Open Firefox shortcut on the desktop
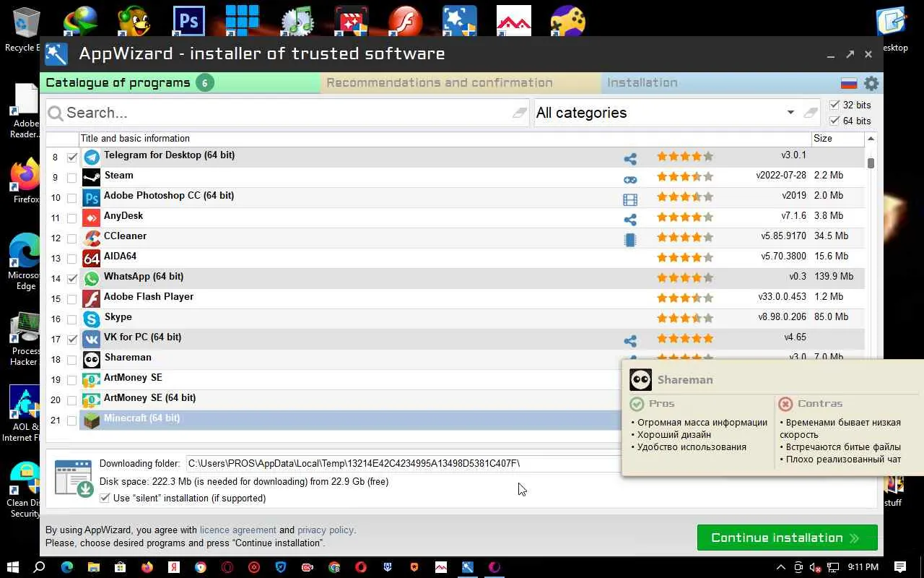 (26, 181)
